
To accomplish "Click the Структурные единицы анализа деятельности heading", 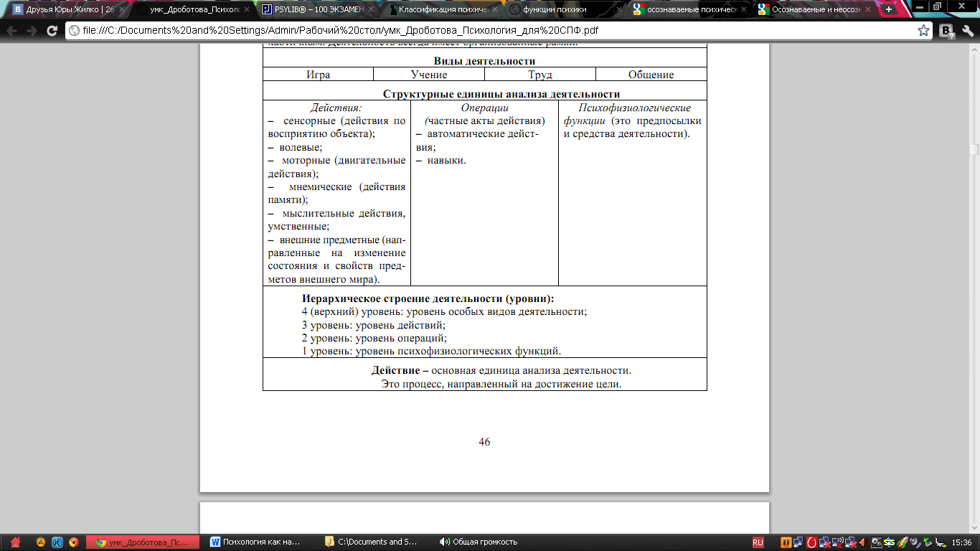I will pos(501,94).
